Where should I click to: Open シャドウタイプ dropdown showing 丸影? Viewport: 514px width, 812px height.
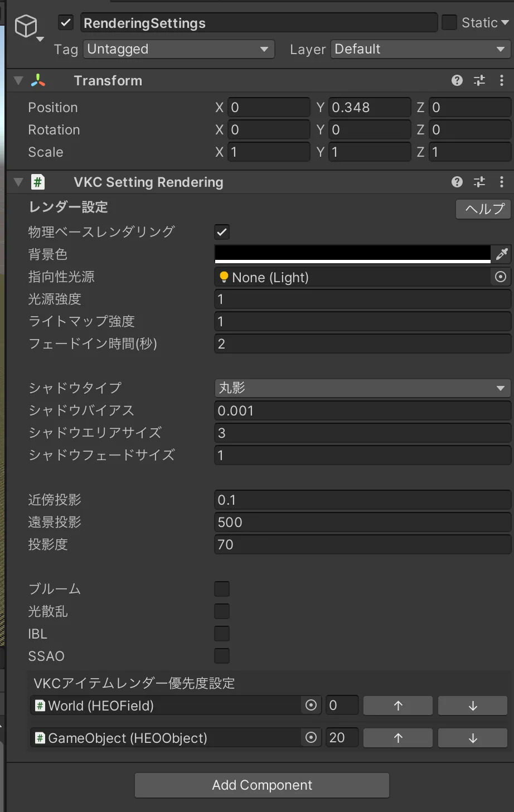tap(362, 388)
